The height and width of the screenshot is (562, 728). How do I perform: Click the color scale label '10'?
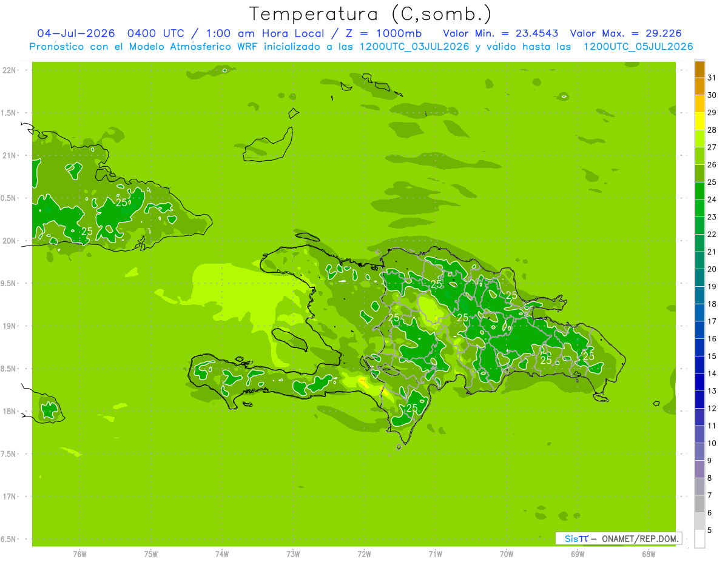tap(712, 443)
